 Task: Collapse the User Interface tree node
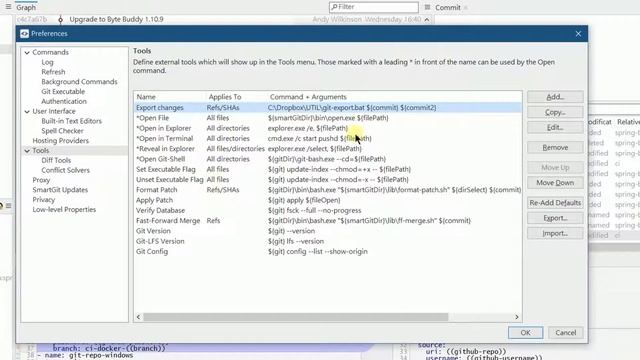(x=27, y=111)
